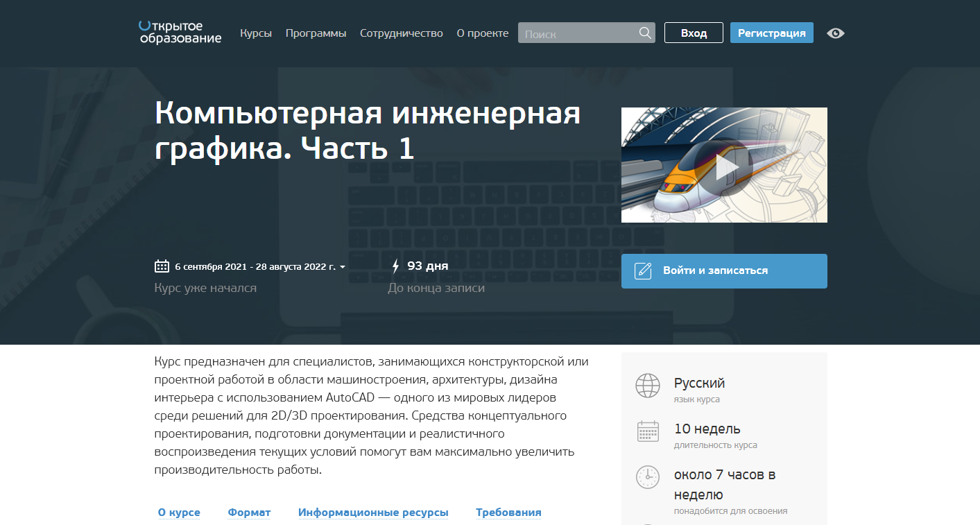Click the search magnifier icon
The width and height of the screenshot is (980, 525).
pyautogui.click(x=644, y=33)
